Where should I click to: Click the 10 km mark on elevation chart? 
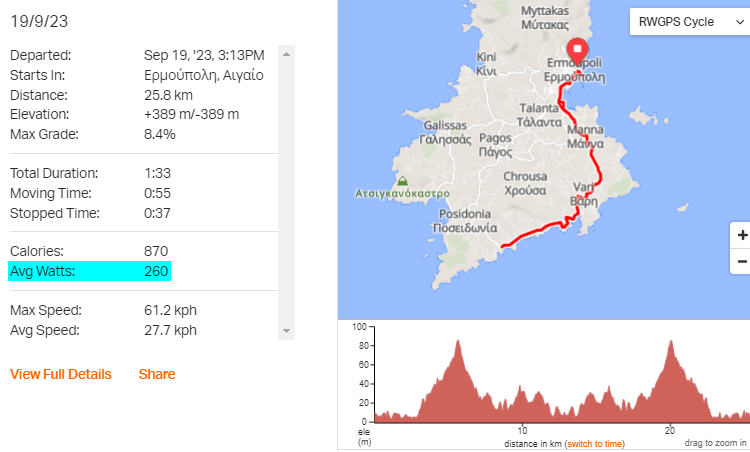[522, 430]
